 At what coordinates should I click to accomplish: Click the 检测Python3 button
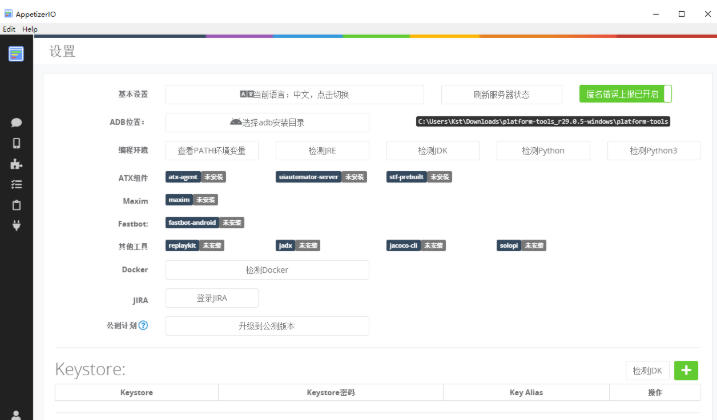653,151
